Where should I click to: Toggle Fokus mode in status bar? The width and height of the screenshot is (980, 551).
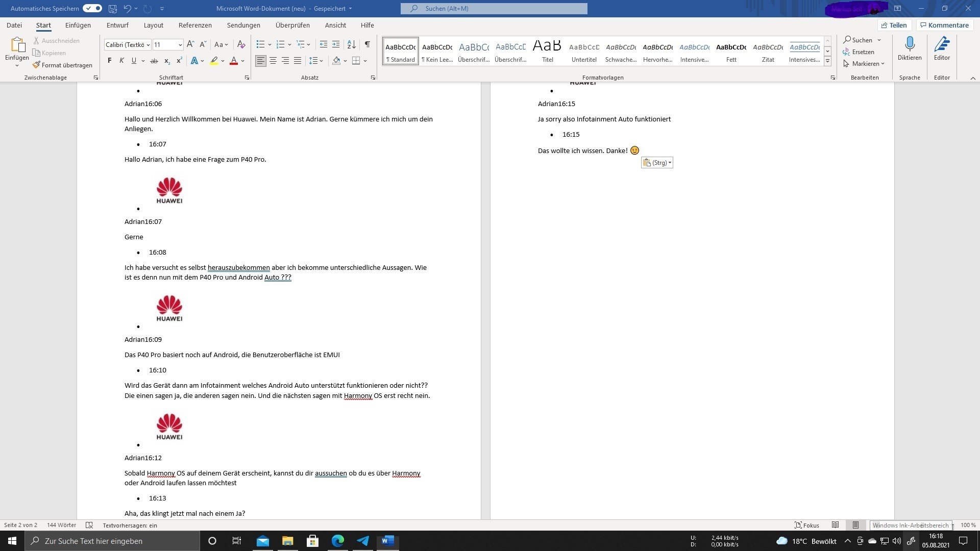[x=807, y=525]
